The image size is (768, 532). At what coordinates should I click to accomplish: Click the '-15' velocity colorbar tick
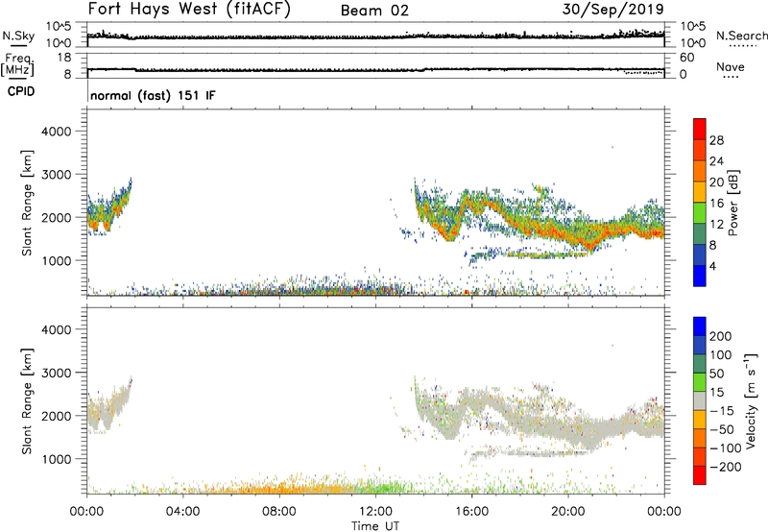[x=722, y=411]
